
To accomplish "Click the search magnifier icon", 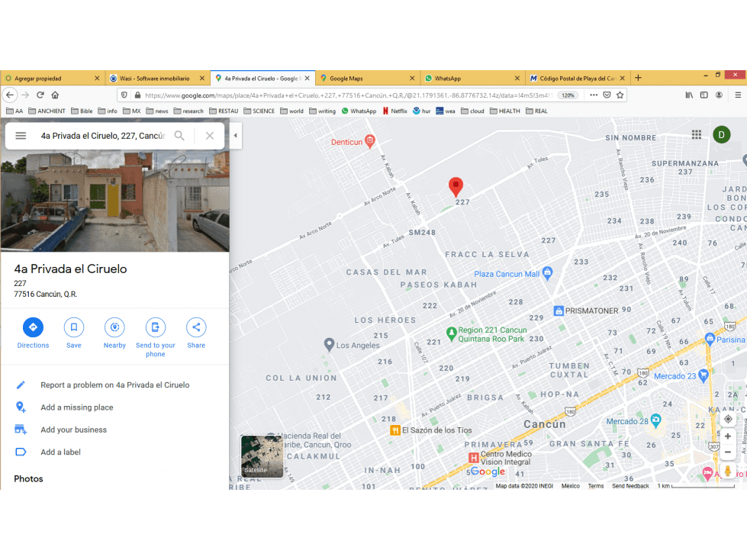I will 179,136.
